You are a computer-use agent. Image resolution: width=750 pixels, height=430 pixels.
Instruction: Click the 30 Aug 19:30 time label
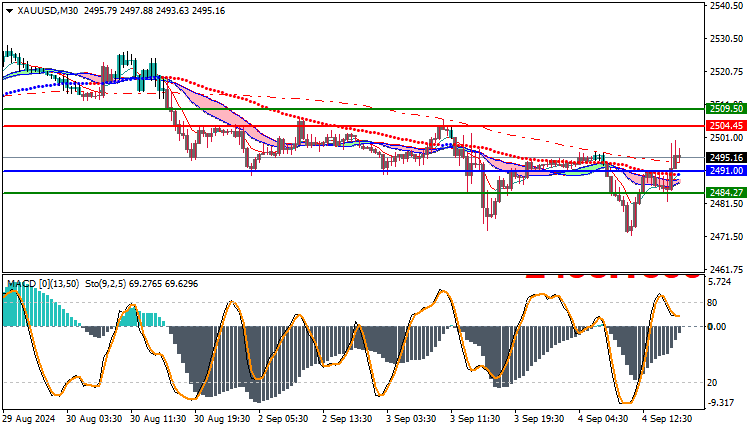click(222, 419)
